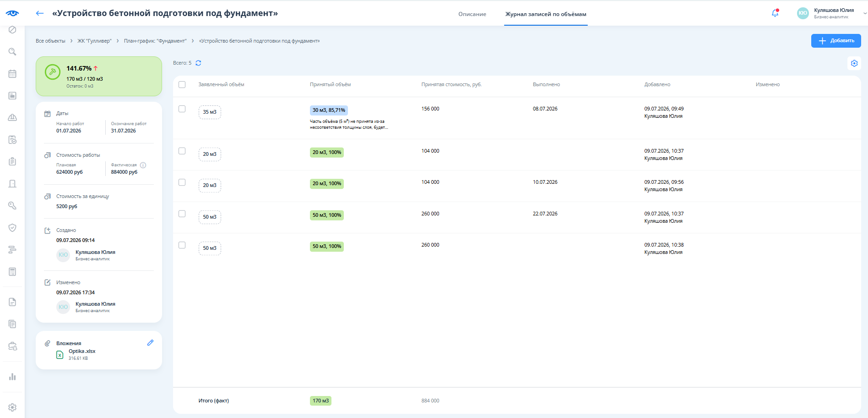Open the clipboard icon in sidebar
This screenshot has width=868, height=418.
click(12, 161)
